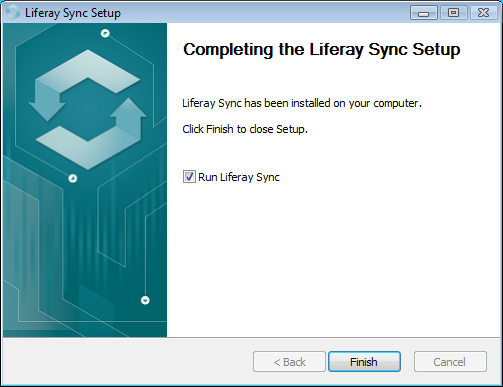Click 'Liferay Sync has been installed' text
This screenshot has width=503, height=387.
click(x=302, y=103)
